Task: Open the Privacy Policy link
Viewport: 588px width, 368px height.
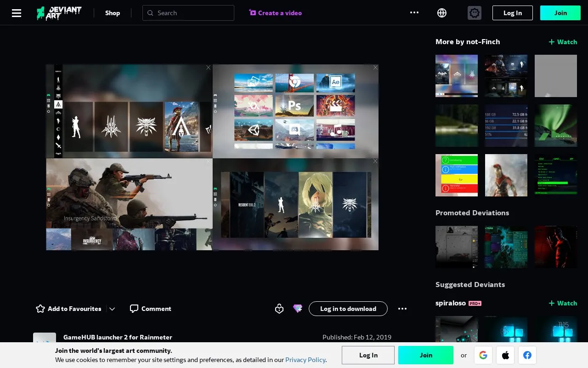Action: [305, 360]
